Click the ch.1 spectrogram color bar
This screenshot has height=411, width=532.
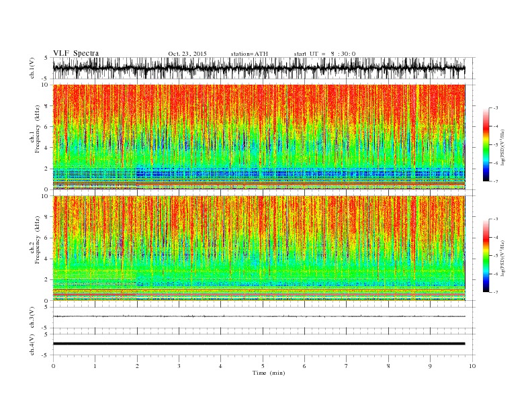coord(486,145)
